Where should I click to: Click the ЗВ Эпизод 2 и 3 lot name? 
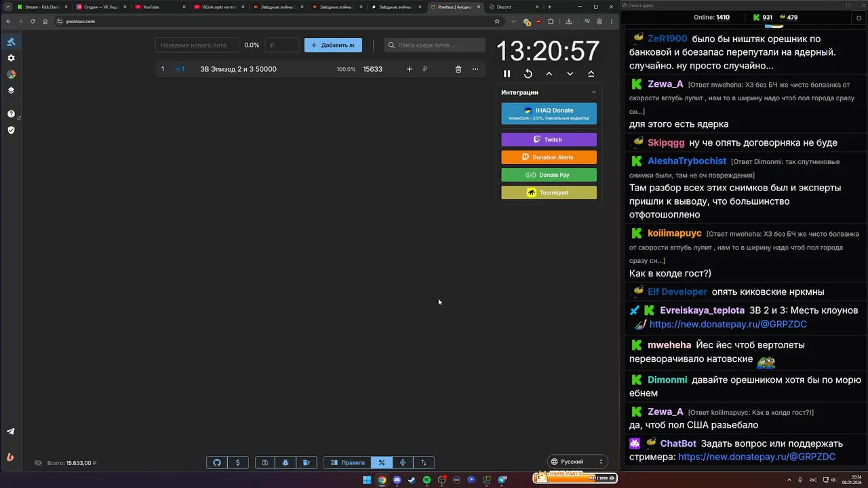pos(238,69)
